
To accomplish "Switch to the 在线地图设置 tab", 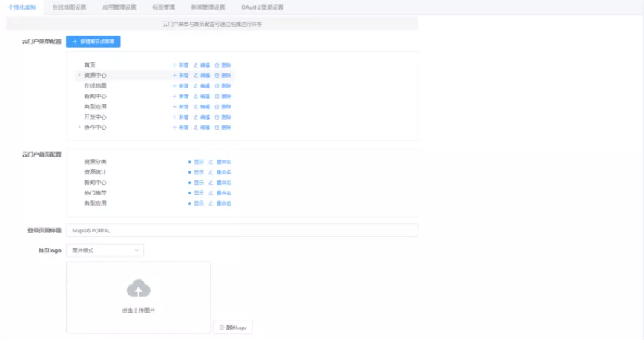I will coord(69,7).
